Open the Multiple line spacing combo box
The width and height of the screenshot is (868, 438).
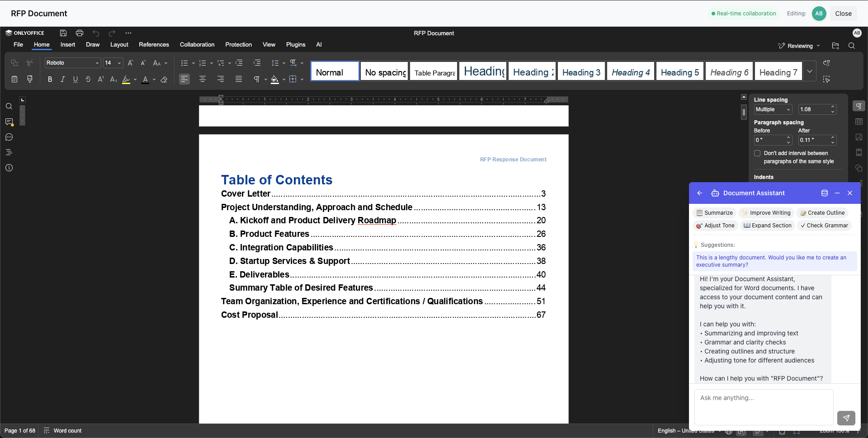773,109
